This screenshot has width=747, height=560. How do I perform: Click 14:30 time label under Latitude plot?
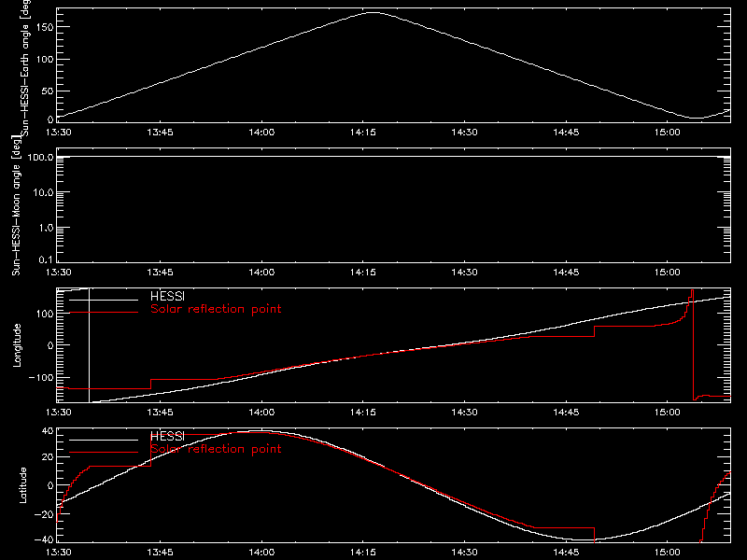pos(464,553)
